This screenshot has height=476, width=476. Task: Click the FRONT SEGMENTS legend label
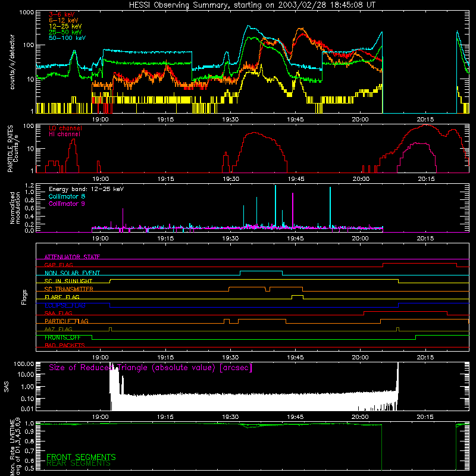(81, 457)
